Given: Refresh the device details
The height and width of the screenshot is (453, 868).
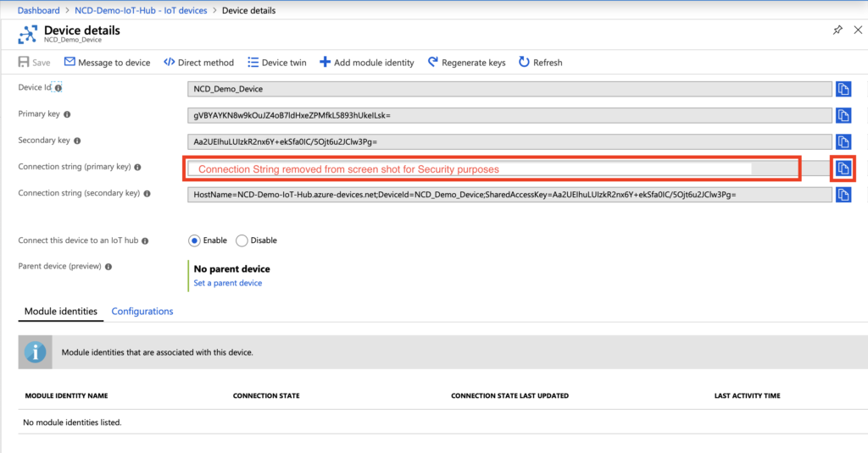Looking at the screenshot, I should (x=540, y=63).
